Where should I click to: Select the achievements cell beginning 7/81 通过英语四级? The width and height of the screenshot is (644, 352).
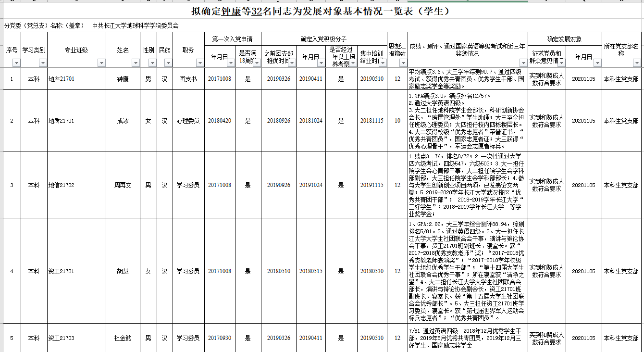(468, 338)
